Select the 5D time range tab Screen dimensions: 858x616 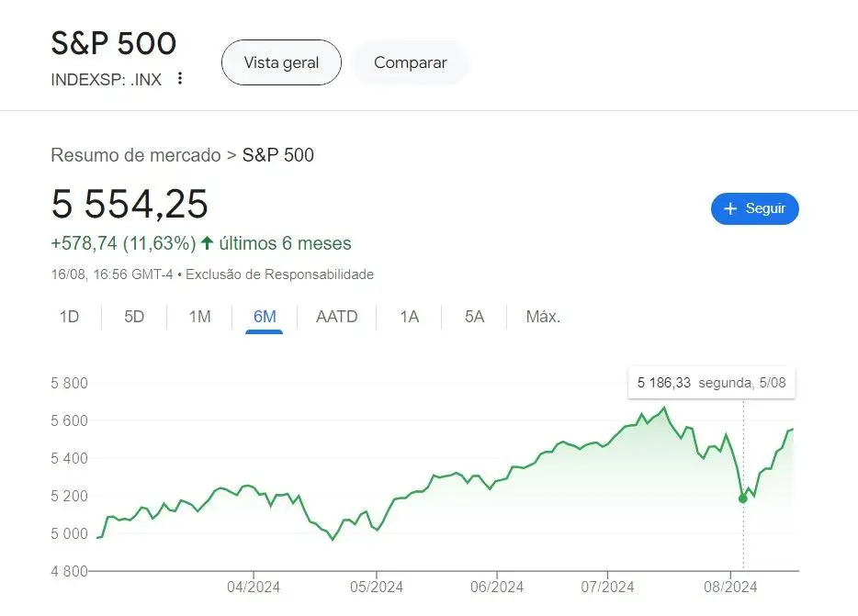tap(134, 316)
